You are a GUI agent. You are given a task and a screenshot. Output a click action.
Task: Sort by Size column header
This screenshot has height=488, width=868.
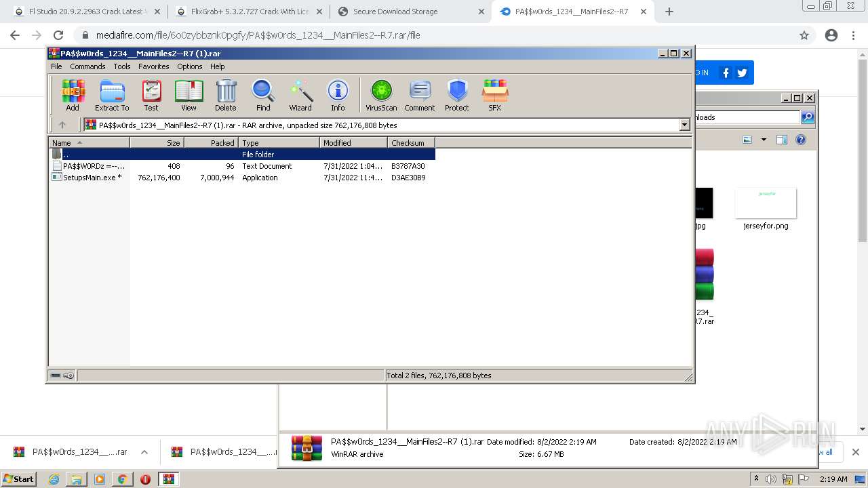point(157,142)
